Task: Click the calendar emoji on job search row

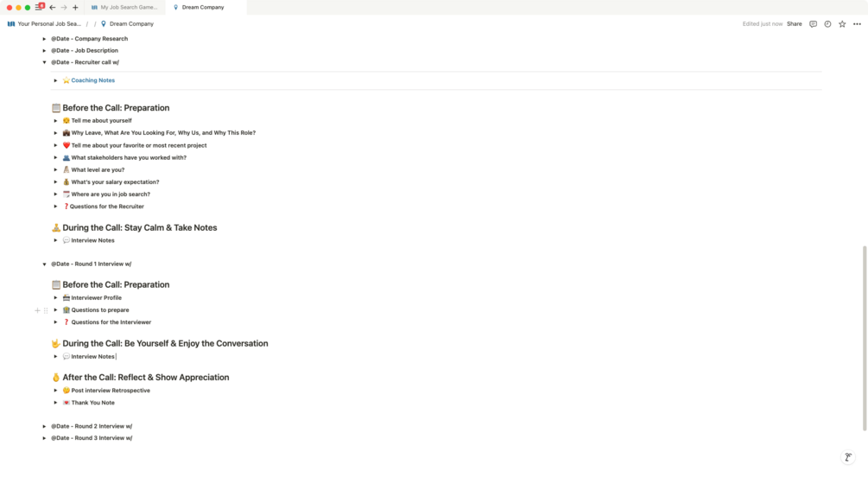Action: (66, 194)
